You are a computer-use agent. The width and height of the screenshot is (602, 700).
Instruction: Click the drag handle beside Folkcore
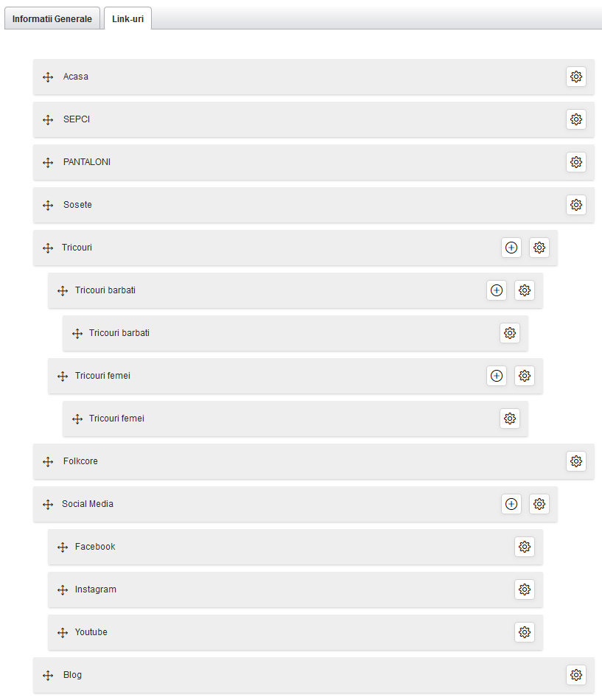48,462
